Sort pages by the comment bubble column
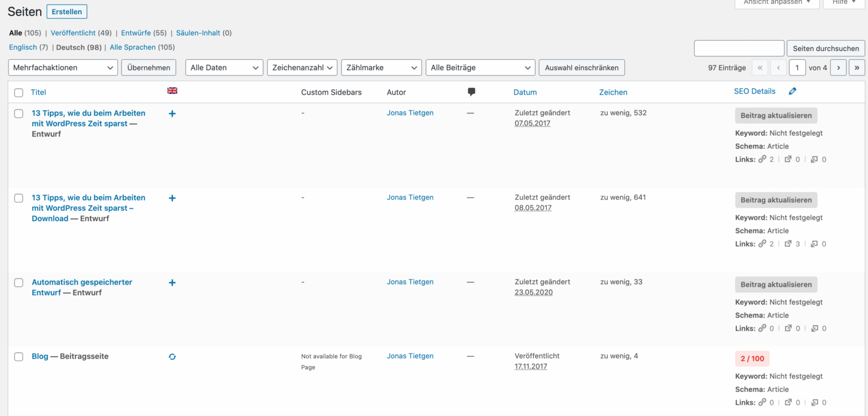The image size is (868, 416). point(471,91)
